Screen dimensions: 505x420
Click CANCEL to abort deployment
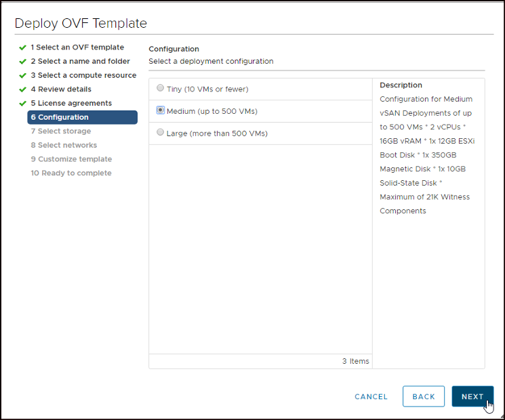pos(371,397)
